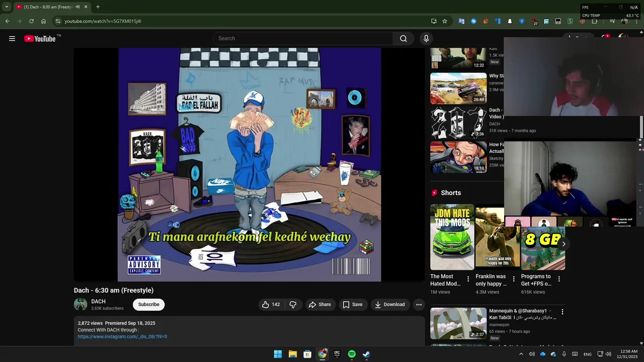644x362 pixels.
Task: Like the video with 142 likes
Action: (x=271, y=305)
